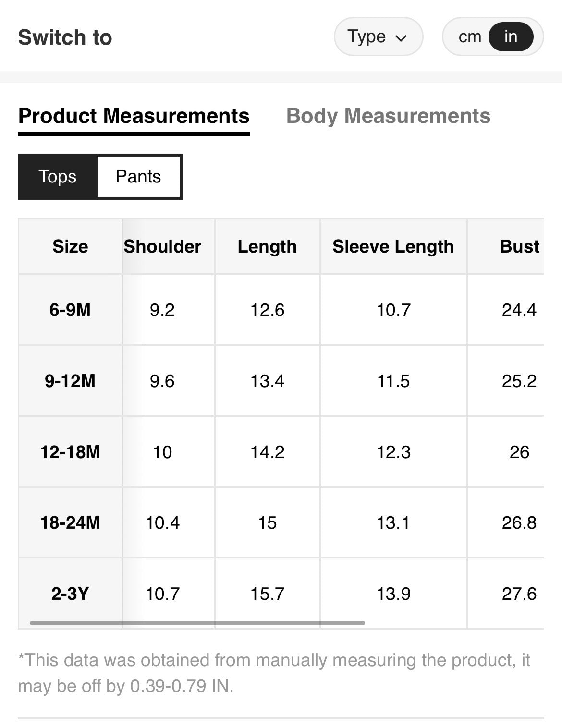Click the Sleeve Length column header
Image resolution: width=562 pixels, height=728 pixels.
click(393, 246)
